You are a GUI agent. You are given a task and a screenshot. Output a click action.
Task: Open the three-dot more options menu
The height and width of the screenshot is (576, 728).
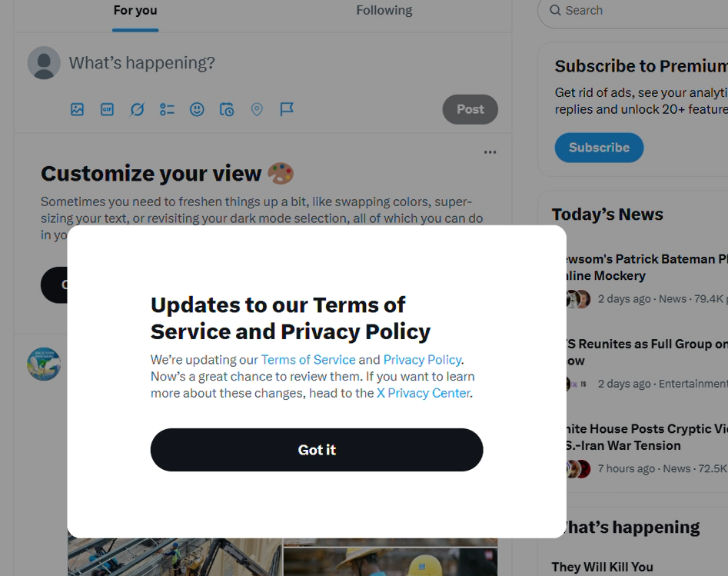490,152
